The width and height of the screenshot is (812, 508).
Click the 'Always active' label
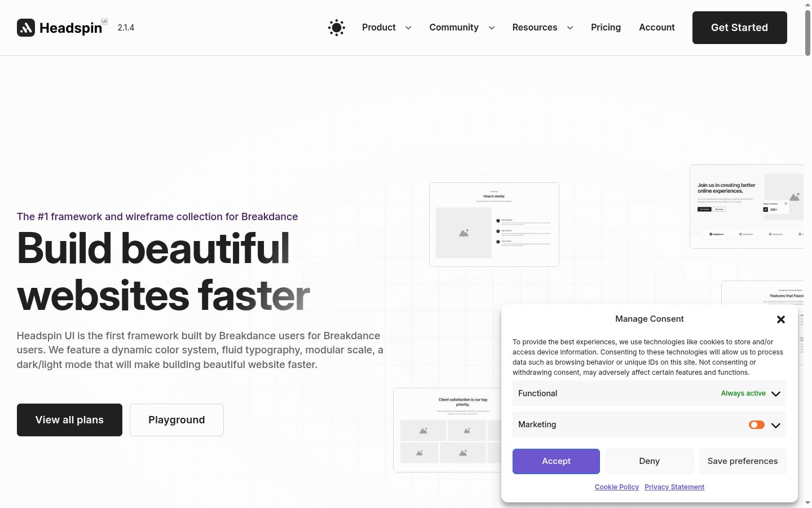point(743,393)
